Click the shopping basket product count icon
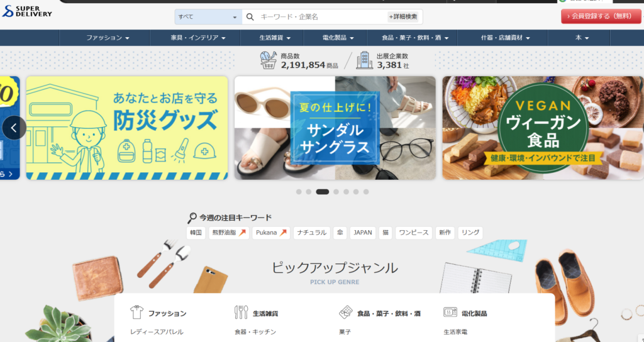Screen dimensions: 644x342 tap(269, 60)
